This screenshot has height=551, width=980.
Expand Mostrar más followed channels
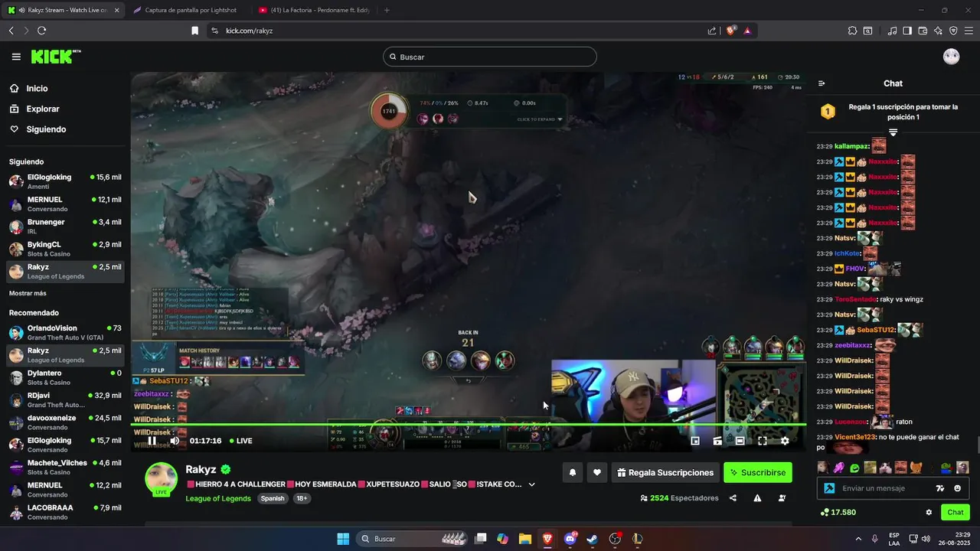point(28,293)
